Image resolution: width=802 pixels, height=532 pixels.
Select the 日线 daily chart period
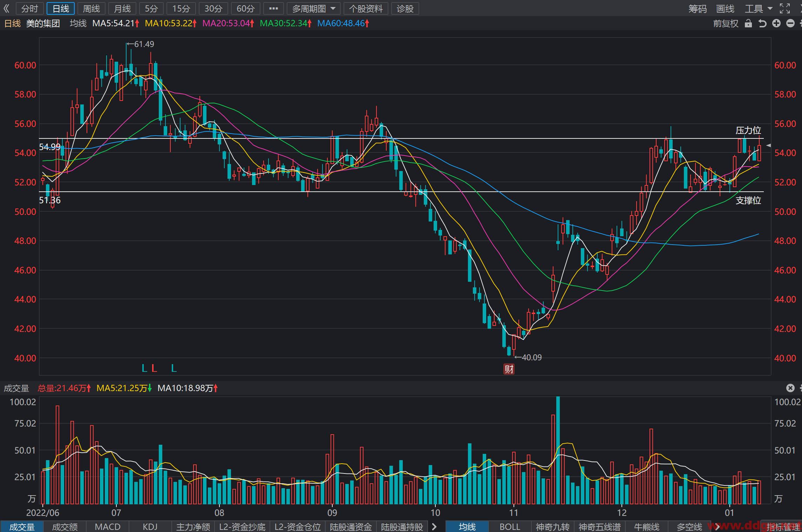click(61, 8)
